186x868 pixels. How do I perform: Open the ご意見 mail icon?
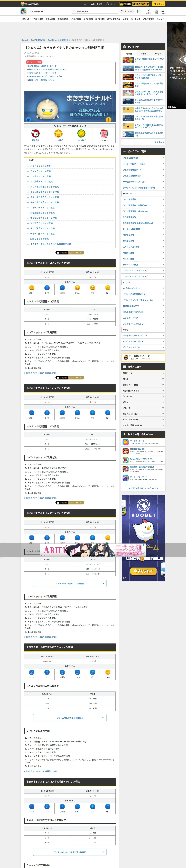coord(156,11)
